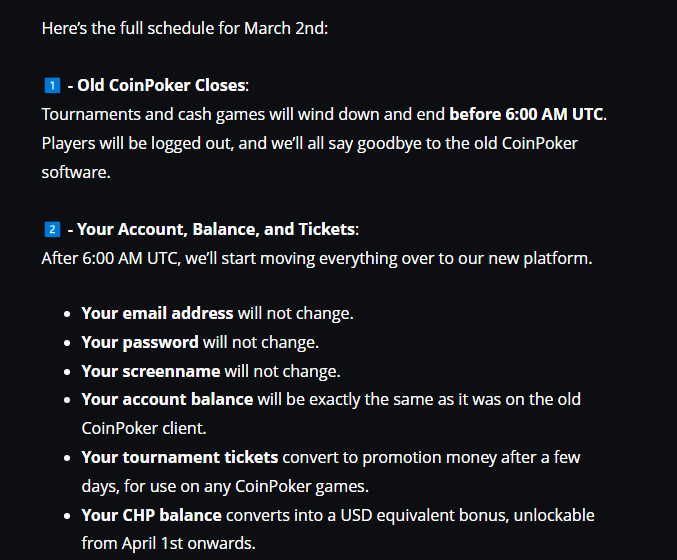
Task: Click the bold "Your password" text
Action: click(140, 342)
